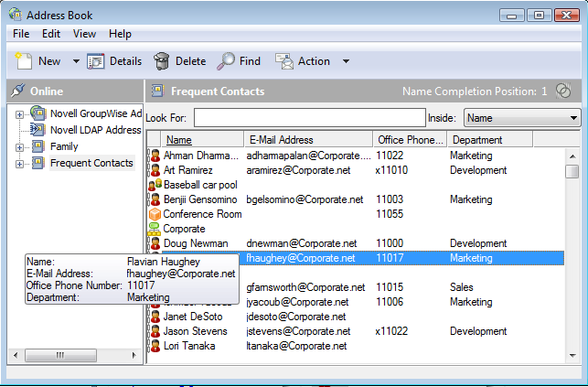
Task: Click the Find magnifying glass icon
Action: point(226,61)
